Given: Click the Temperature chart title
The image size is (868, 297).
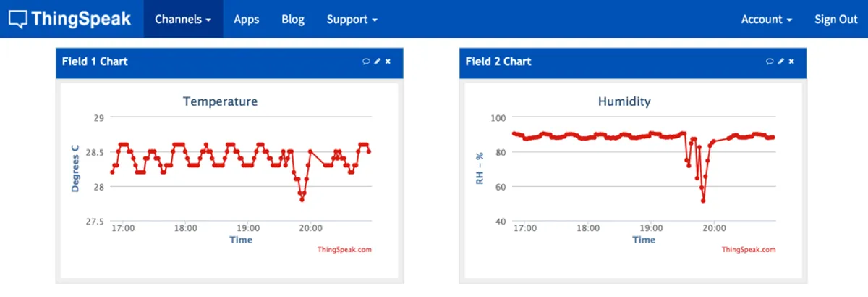Looking at the screenshot, I should click(220, 101).
